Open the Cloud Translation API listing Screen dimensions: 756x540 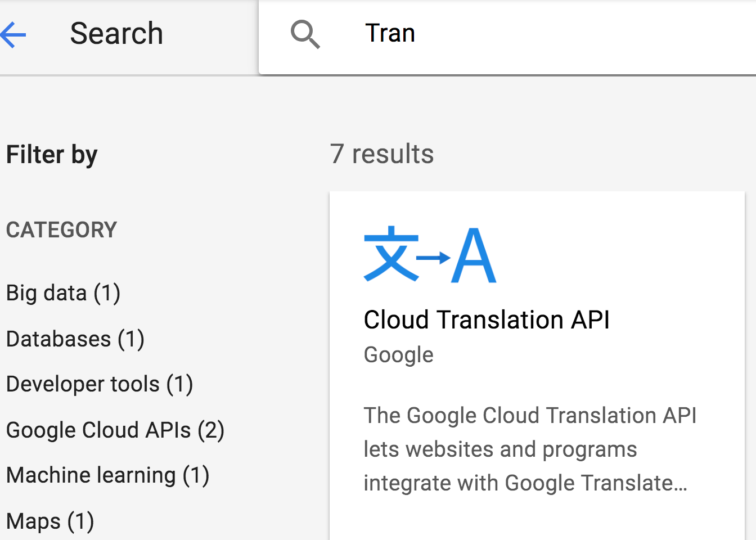coord(487,319)
